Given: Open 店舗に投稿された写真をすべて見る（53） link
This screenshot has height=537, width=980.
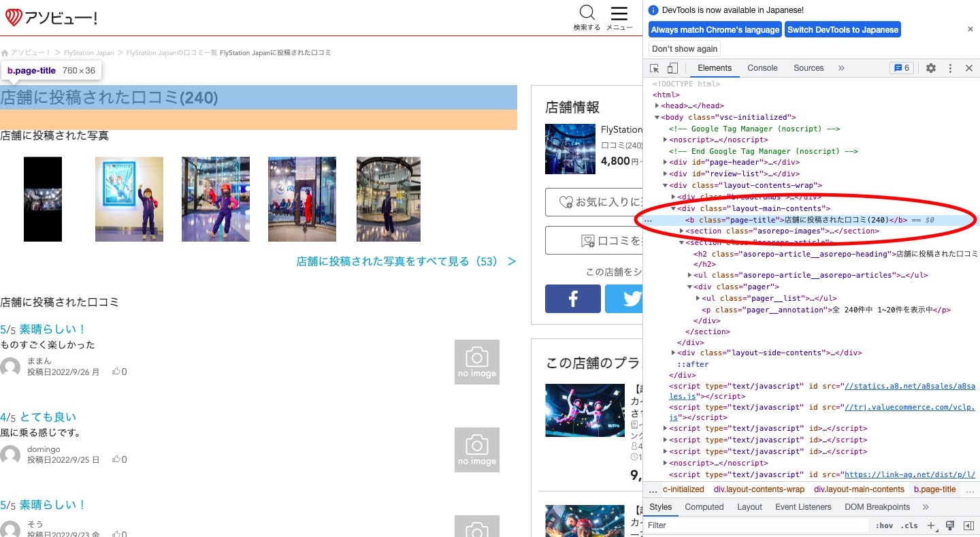Looking at the screenshot, I should click(x=406, y=261).
